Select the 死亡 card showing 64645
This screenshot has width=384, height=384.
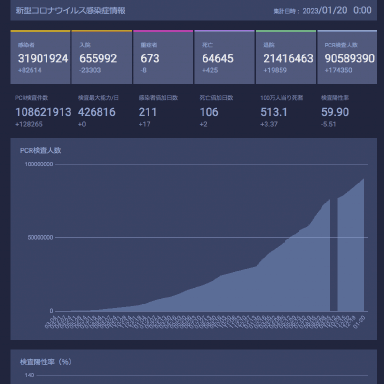coord(224,57)
